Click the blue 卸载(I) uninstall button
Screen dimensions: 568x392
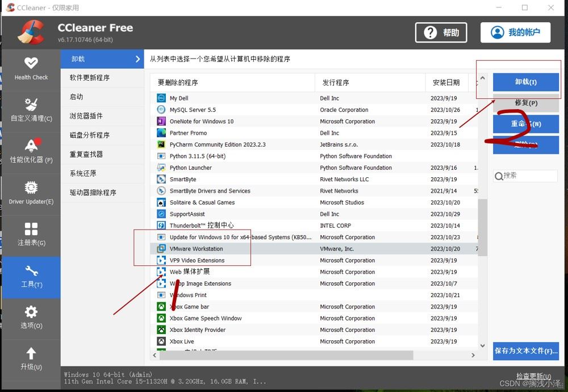tap(525, 82)
